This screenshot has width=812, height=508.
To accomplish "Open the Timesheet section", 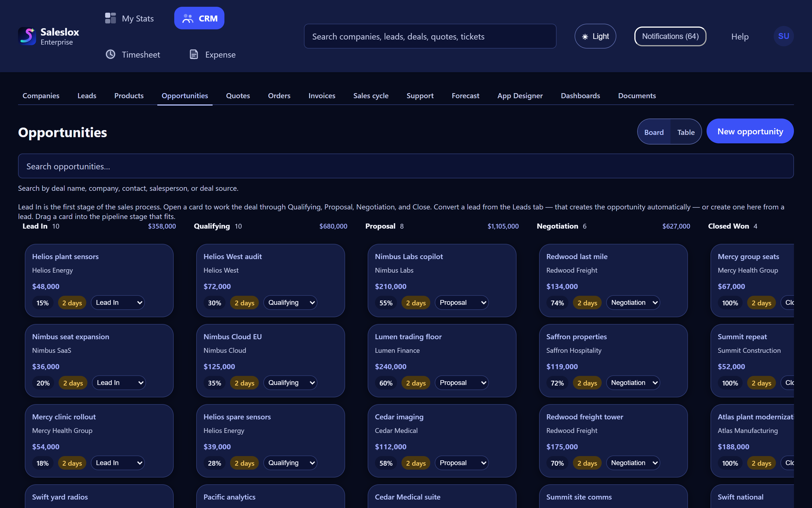I will coord(133,54).
